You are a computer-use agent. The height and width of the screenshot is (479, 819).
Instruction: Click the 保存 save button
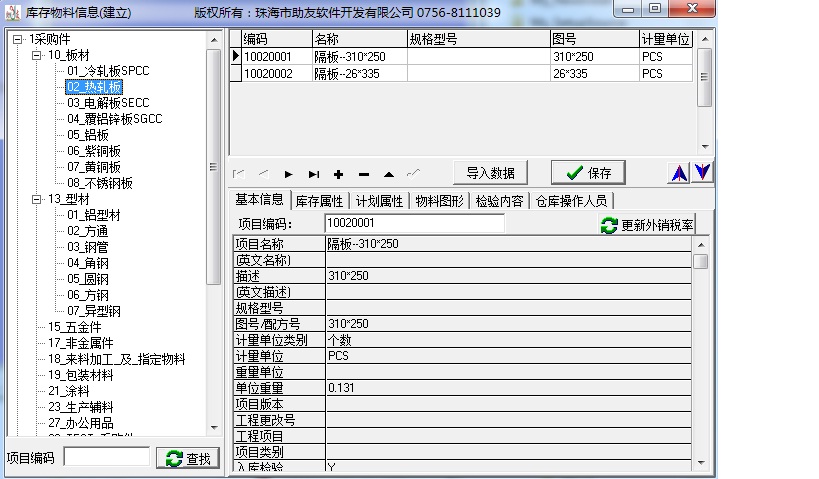click(588, 173)
